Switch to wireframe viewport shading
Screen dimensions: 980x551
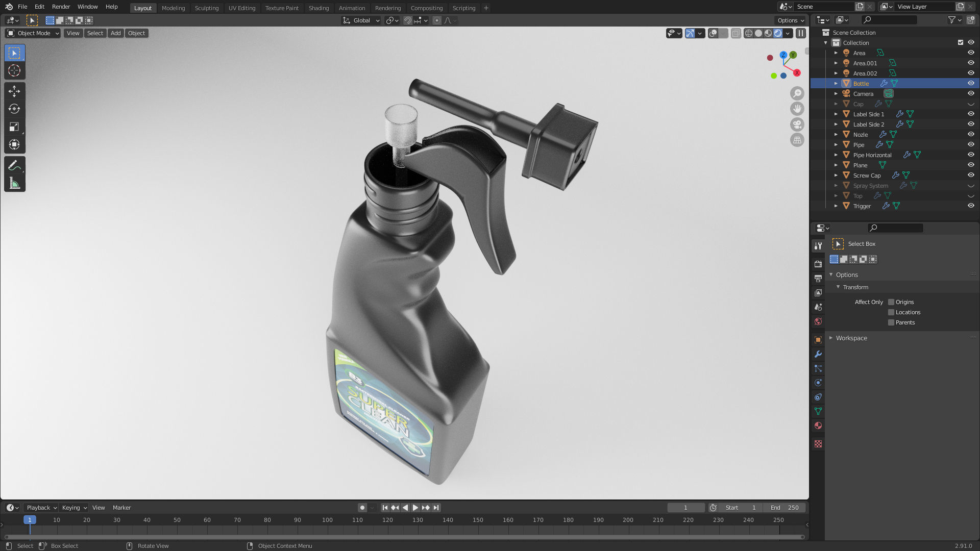click(x=749, y=33)
